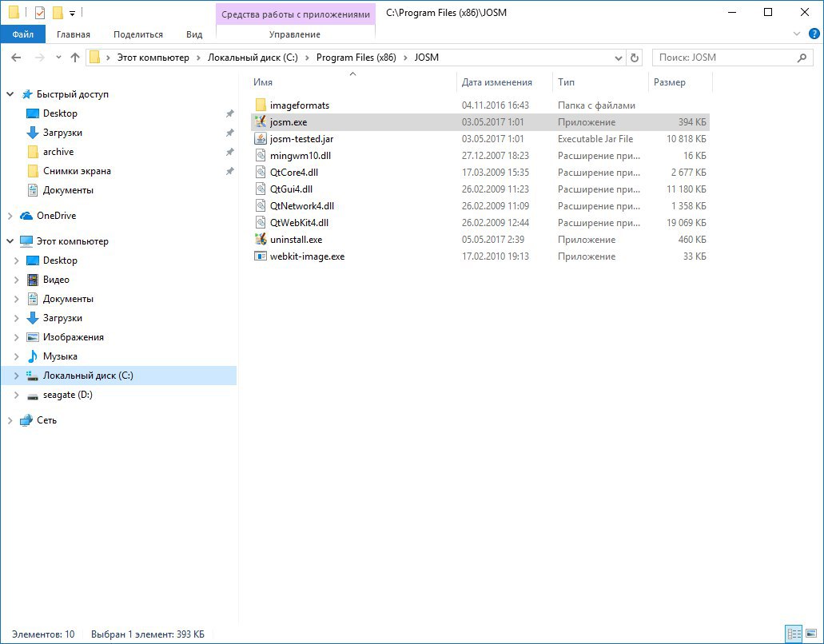The width and height of the screenshot is (824, 644).
Task: Click the Видео film strip icon
Action: point(33,280)
